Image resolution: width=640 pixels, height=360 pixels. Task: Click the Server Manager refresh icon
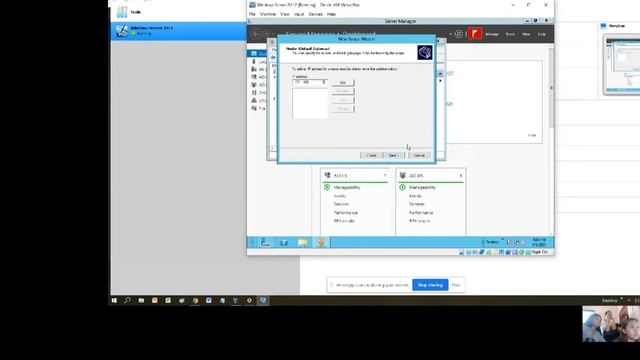(x=458, y=34)
